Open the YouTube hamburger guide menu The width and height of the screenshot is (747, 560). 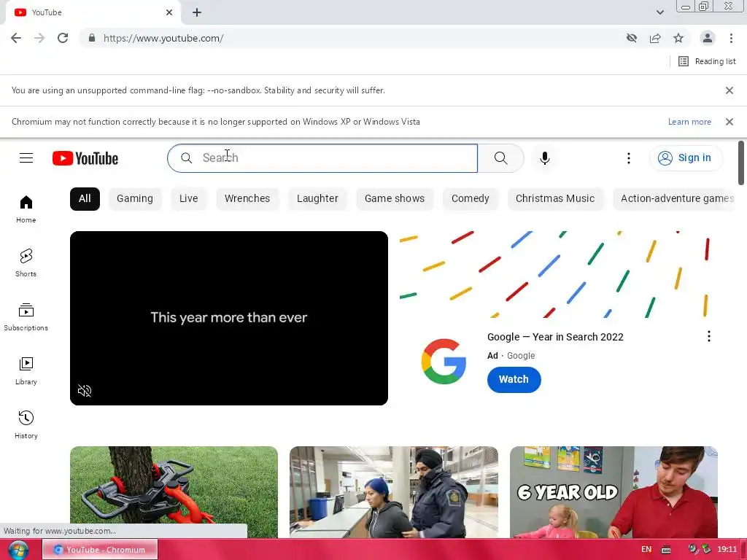tap(26, 157)
